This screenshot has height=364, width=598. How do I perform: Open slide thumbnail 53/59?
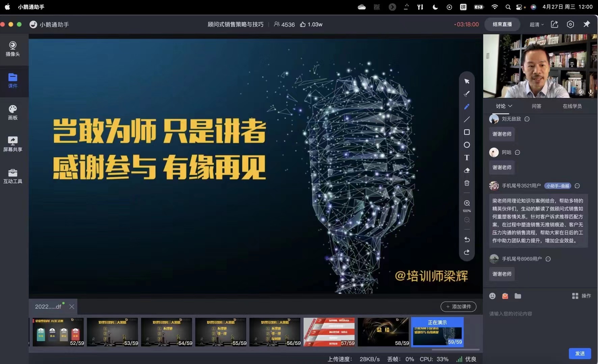pyautogui.click(x=112, y=332)
